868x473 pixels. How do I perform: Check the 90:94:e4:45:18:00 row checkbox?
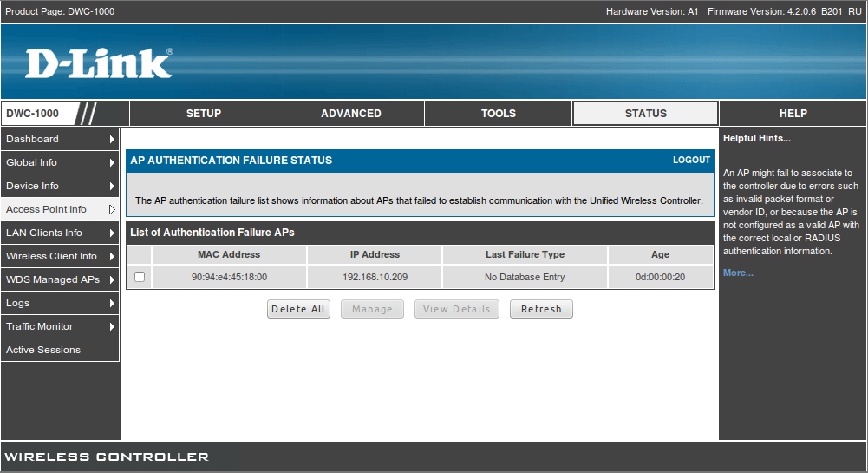click(x=140, y=277)
